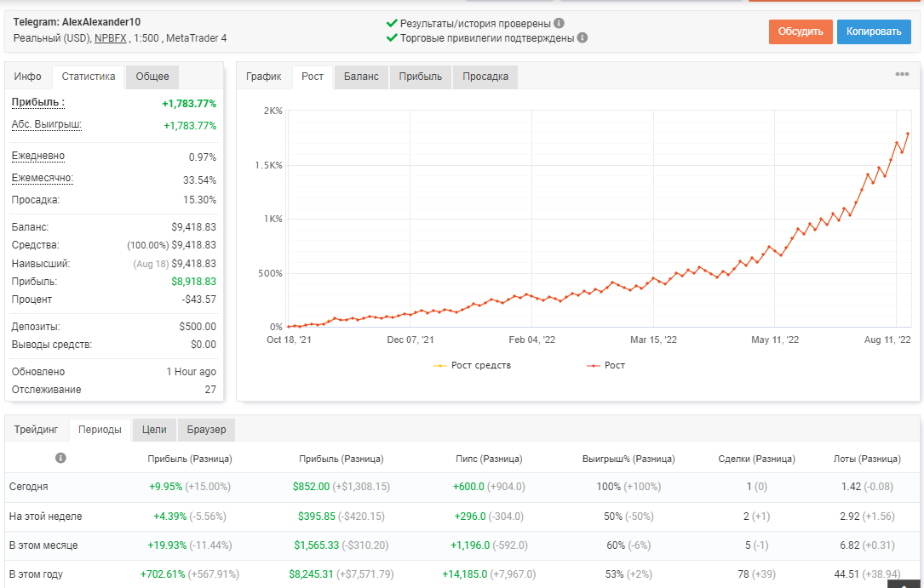Switch to the Общее tab

(152, 77)
